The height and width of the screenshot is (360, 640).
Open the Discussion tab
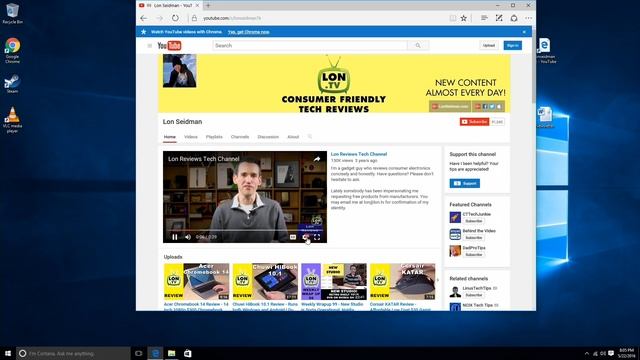tap(268, 137)
